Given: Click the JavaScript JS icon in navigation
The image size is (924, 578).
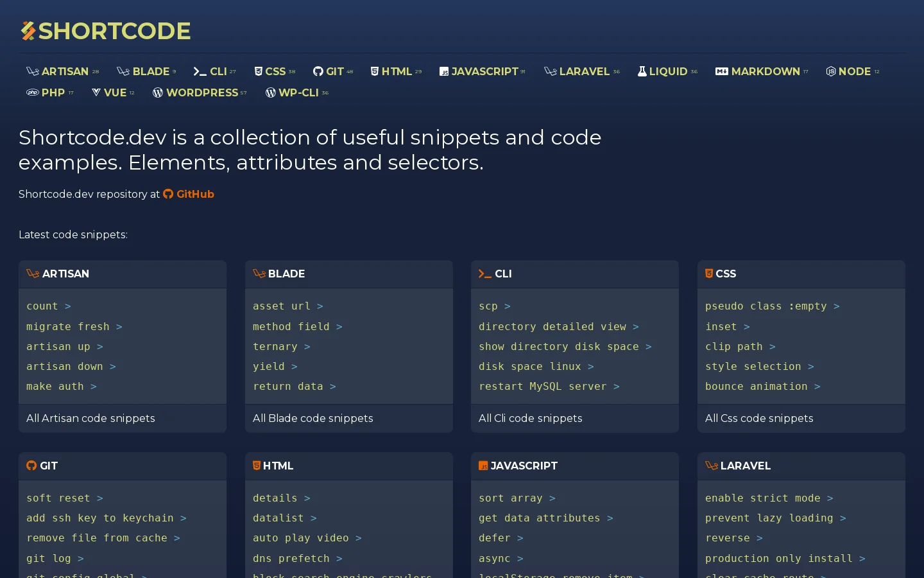Looking at the screenshot, I should (444, 71).
